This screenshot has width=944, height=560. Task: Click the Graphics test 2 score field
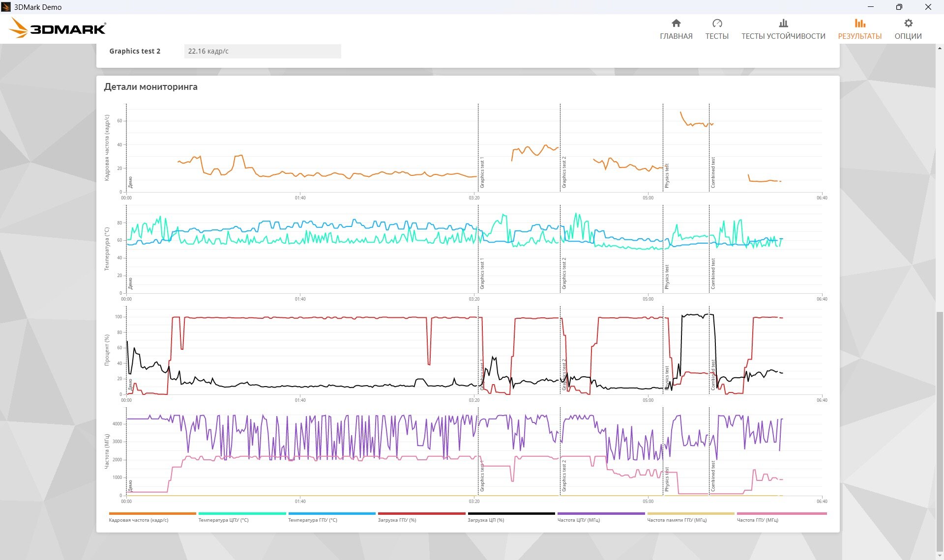tap(263, 51)
